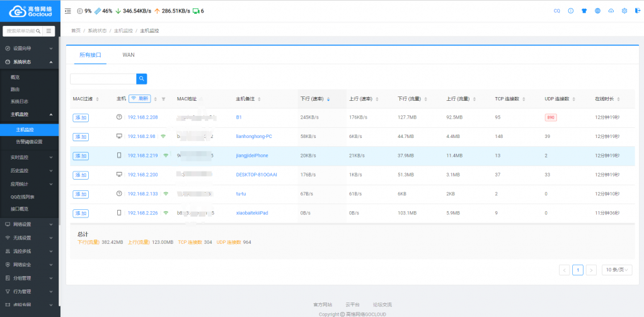Sort by 上行(速率) column
Screen dimensions: 644x317
click(x=377, y=99)
